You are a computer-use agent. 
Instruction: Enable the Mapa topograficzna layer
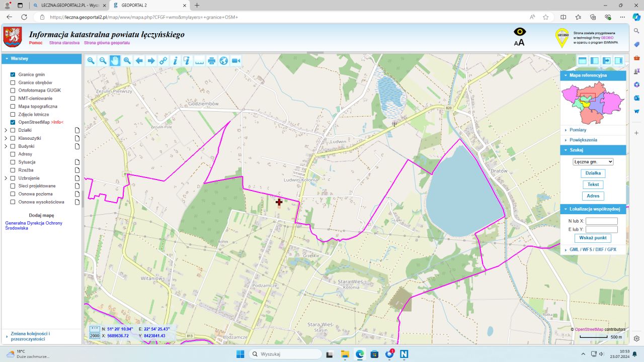(x=13, y=107)
